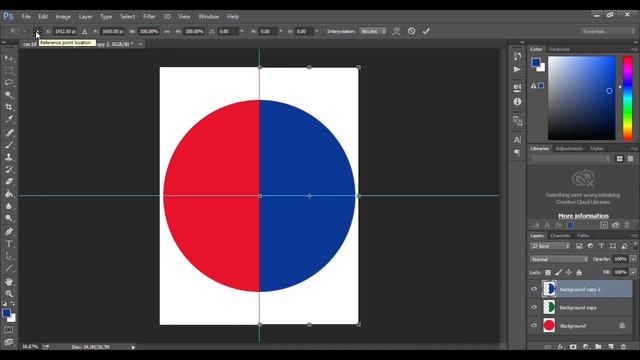
Task: Toggle lock position for layer
Action: tap(569, 272)
